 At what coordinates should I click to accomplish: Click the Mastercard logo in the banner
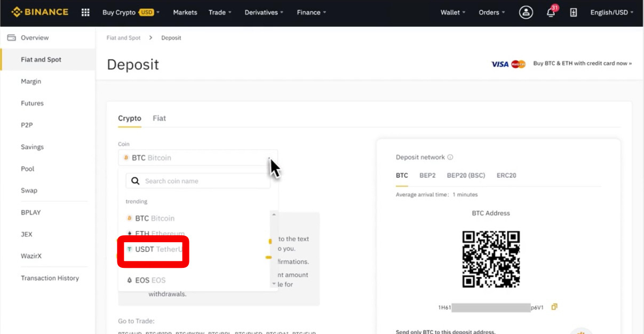[518, 64]
